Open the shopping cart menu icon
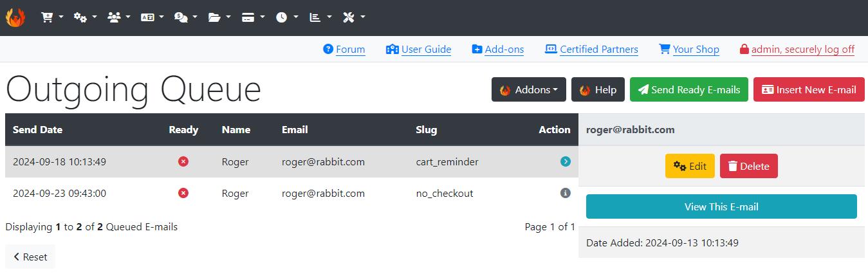Image resolution: width=868 pixels, height=274 pixels. [x=51, y=17]
